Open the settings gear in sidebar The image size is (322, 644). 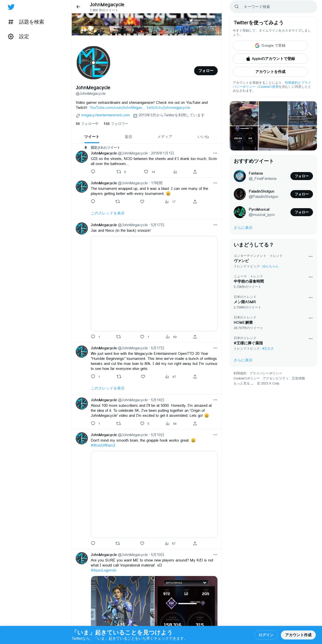pyautogui.click(x=11, y=37)
